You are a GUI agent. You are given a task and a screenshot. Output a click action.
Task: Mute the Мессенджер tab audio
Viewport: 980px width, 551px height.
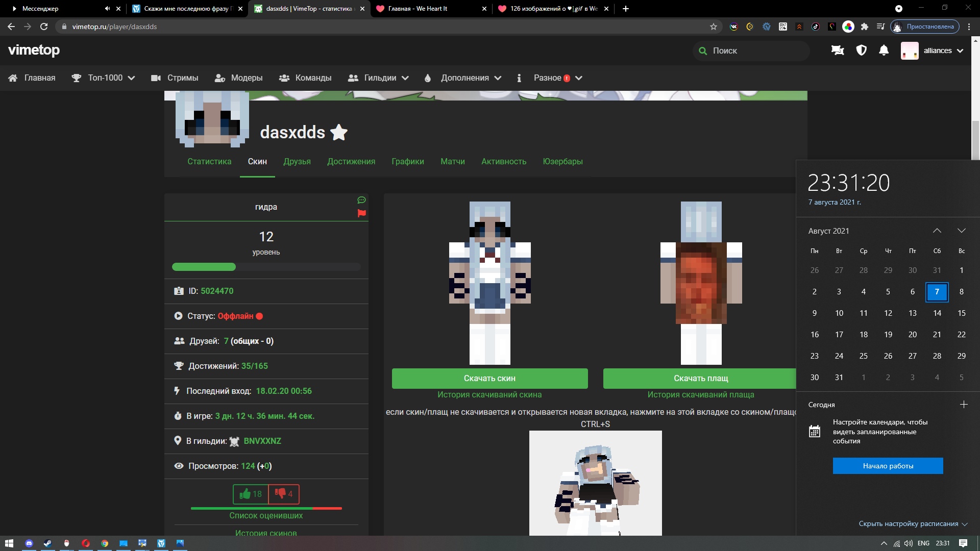(107, 9)
